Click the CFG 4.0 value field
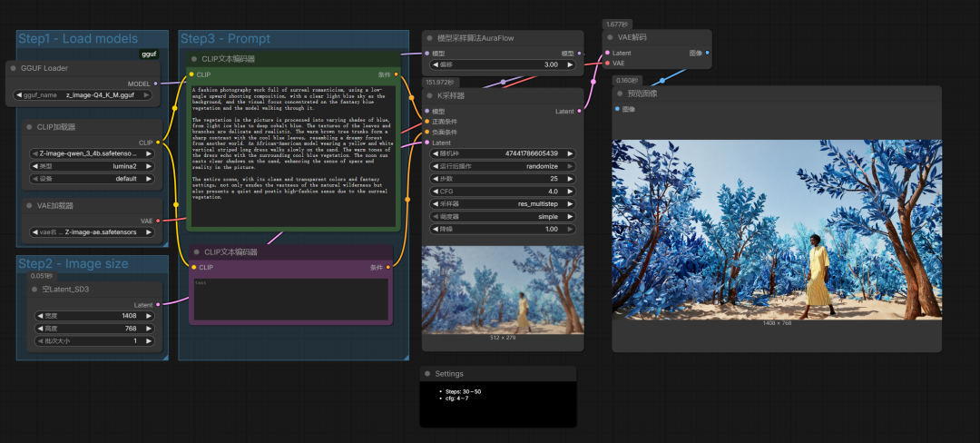 503,192
